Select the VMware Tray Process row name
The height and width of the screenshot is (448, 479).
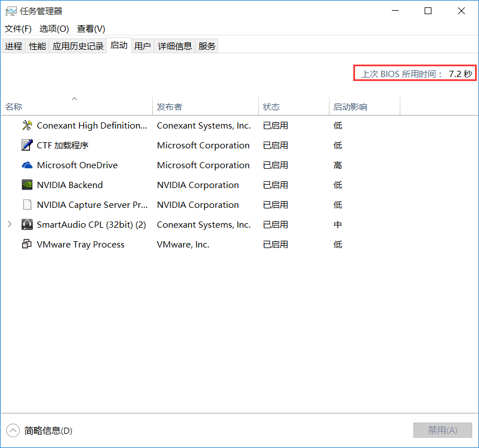[80, 245]
